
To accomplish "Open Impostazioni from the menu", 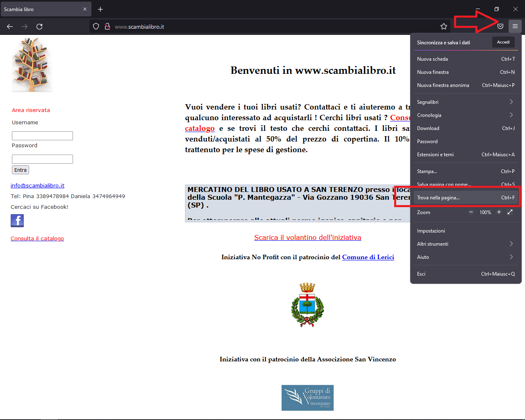I will 466,231.
